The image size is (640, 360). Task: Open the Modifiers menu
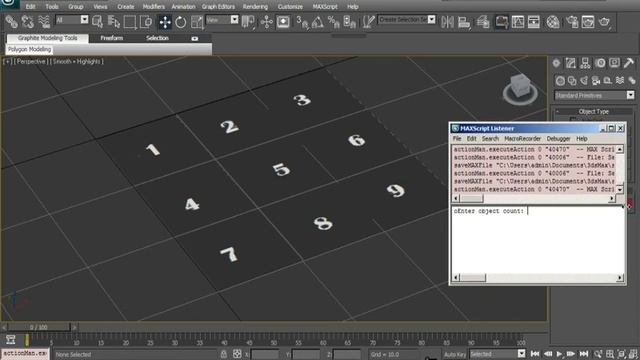tap(154, 7)
